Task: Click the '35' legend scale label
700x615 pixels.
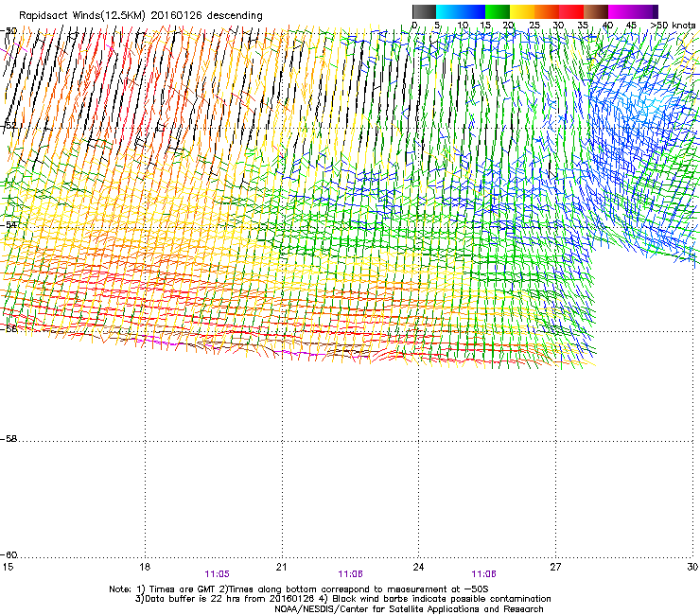Action: click(583, 25)
